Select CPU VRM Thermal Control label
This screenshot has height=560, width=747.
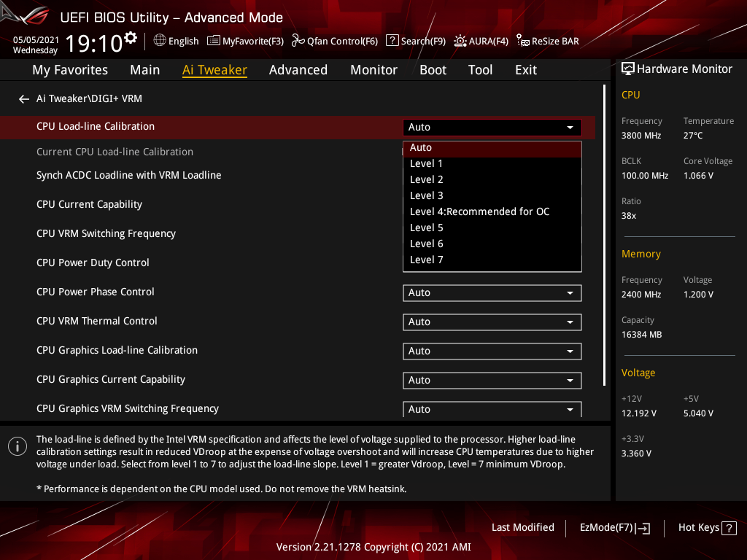pyautogui.click(x=97, y=321)
